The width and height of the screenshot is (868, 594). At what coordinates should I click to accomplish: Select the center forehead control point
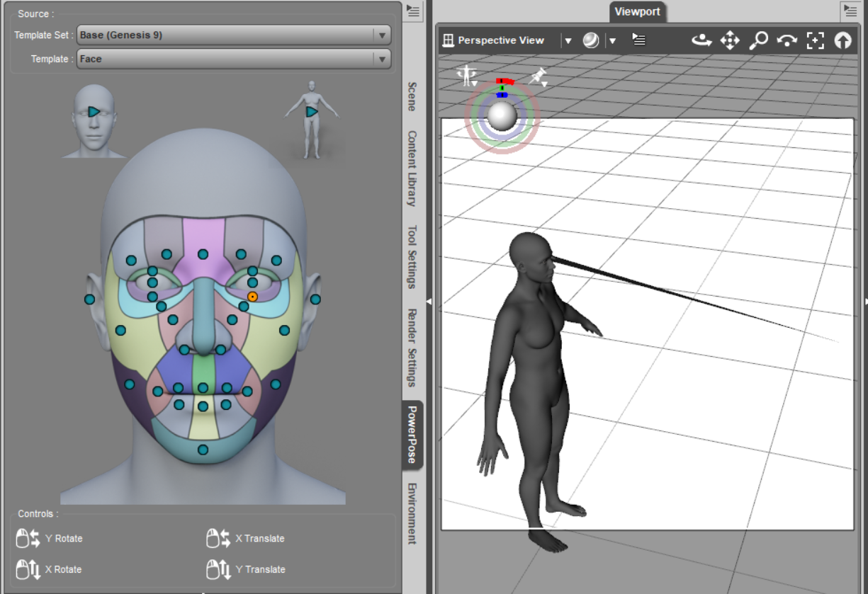pos(203,254)
